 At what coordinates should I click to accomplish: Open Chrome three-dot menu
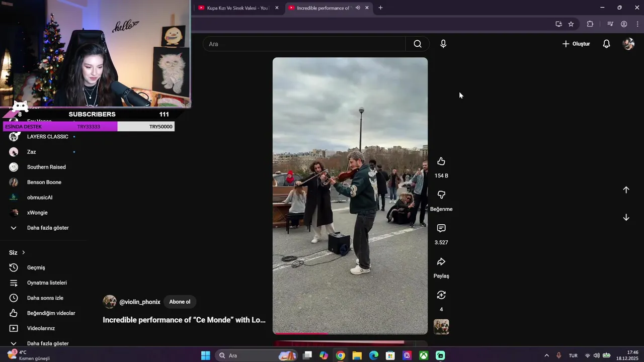click(x=637, y=24)
